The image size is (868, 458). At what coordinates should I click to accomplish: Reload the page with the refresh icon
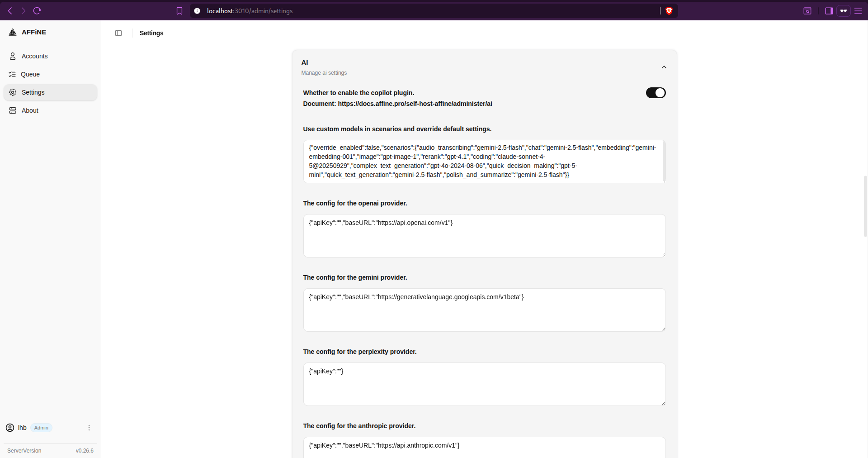click(37, 11)
